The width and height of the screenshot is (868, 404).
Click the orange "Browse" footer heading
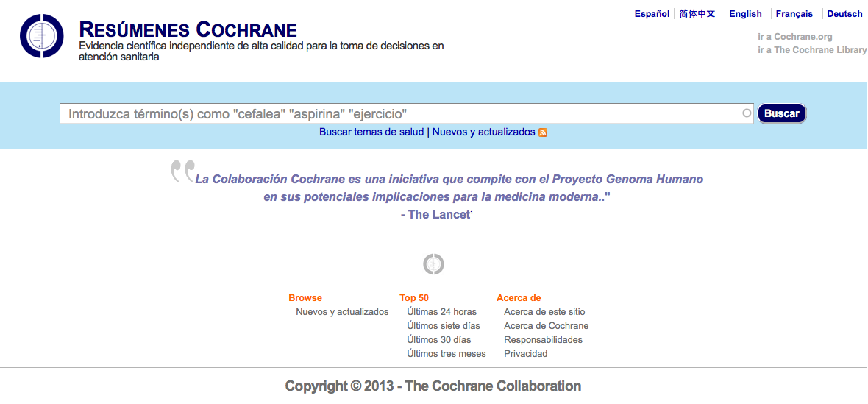[x=305, y=298]
